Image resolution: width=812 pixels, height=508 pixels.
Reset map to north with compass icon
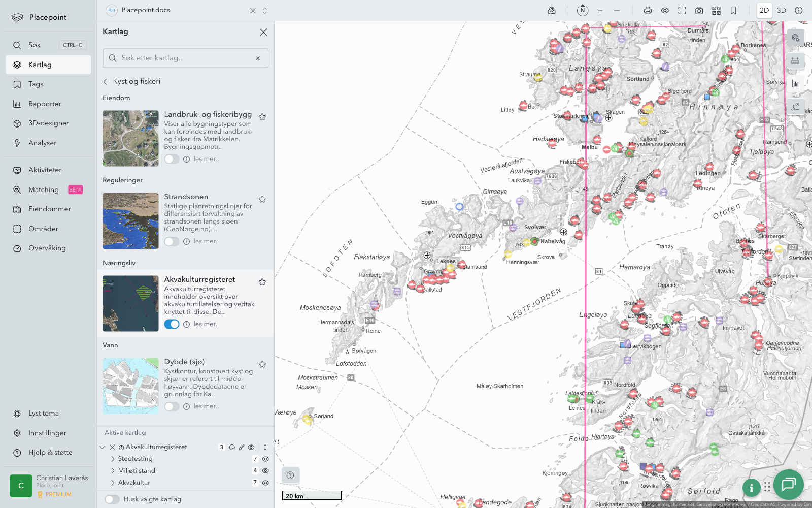coord(583,10)
